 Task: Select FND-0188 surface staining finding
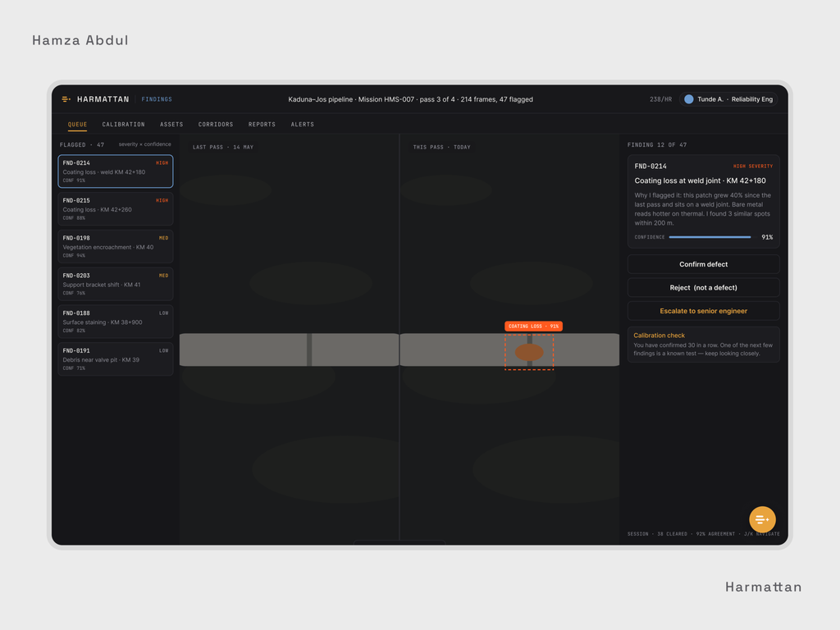tap(115, 322)
